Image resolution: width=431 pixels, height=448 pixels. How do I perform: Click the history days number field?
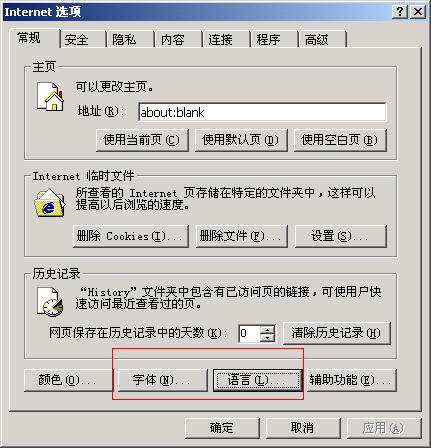tap(249, 333)
